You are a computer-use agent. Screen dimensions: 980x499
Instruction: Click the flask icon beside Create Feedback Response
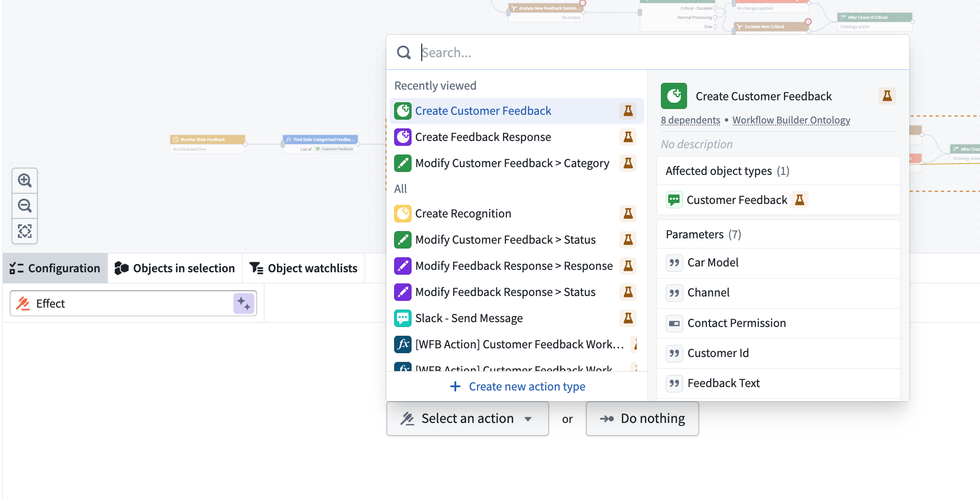[628, 137]
